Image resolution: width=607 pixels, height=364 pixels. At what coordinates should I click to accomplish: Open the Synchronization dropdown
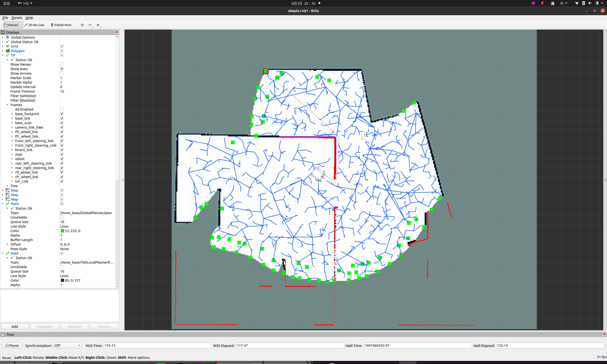[x=67, y=345]
